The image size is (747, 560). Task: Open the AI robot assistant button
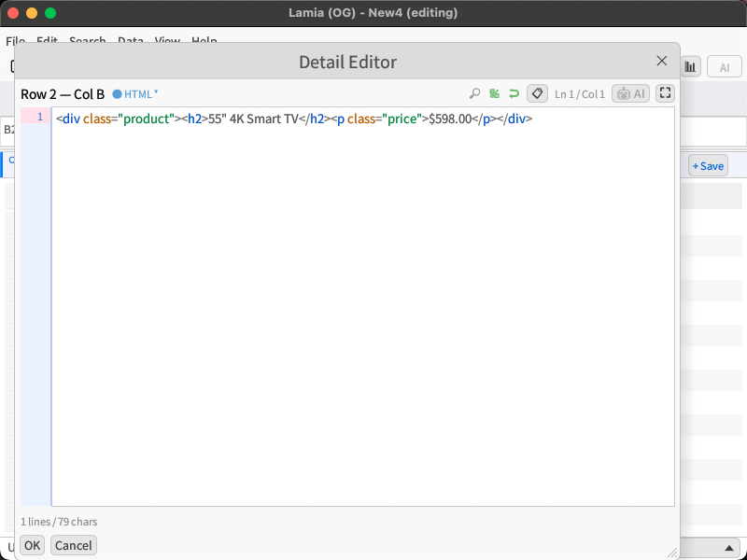(x=630, y=94)
